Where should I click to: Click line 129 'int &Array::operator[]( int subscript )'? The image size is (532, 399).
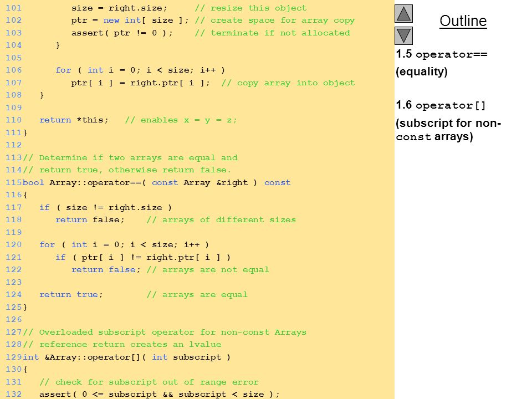coord(126,357)
